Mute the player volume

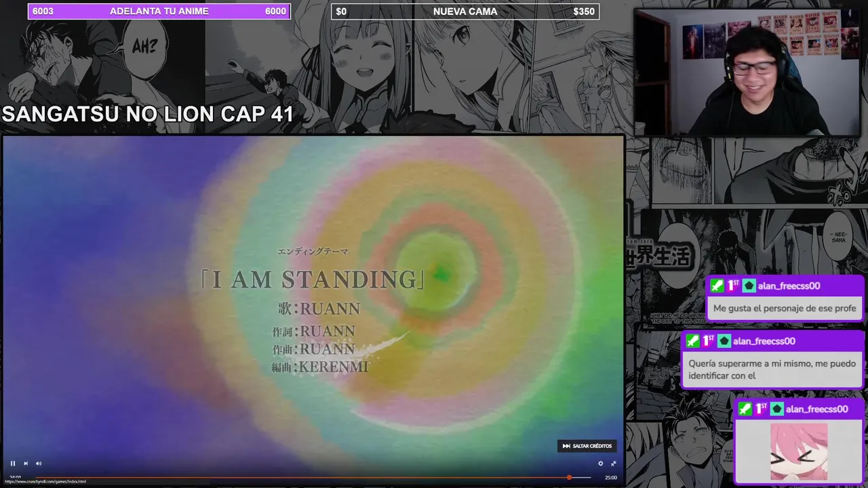click(39, 464)
